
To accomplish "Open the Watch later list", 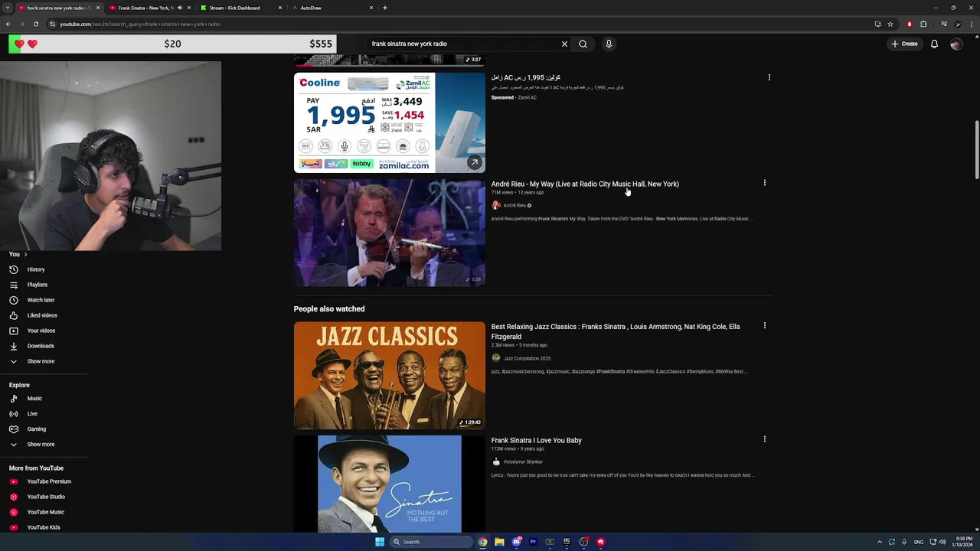I will 41,300.
